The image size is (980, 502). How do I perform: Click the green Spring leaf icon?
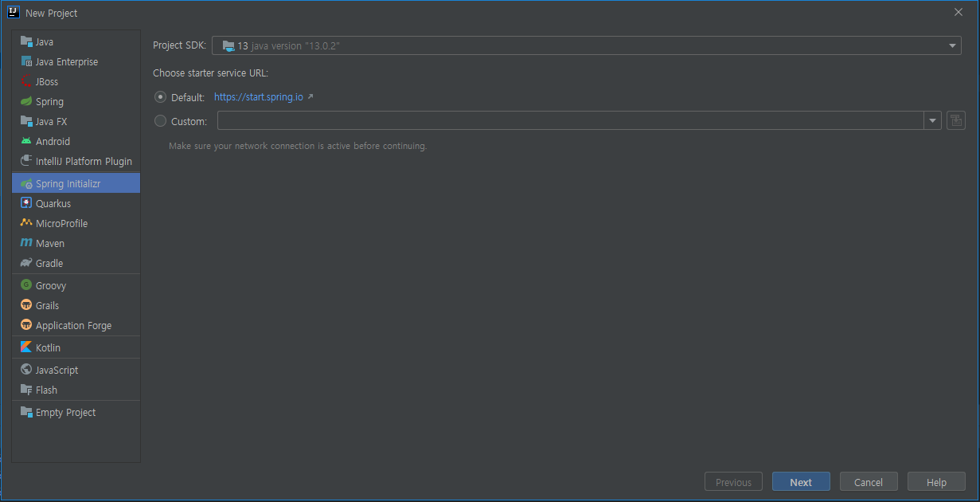point(26,101)
